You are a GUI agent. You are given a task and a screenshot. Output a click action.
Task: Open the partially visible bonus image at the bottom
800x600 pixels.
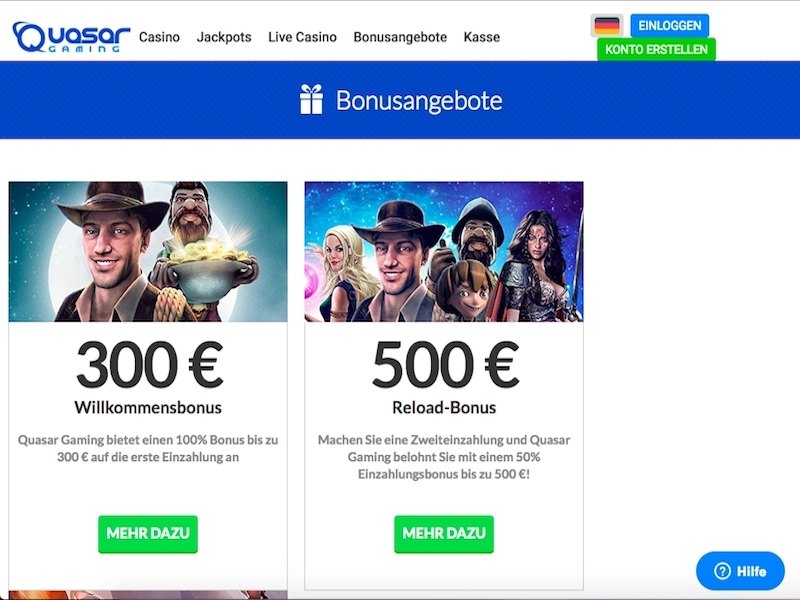(x=148, y=595)
